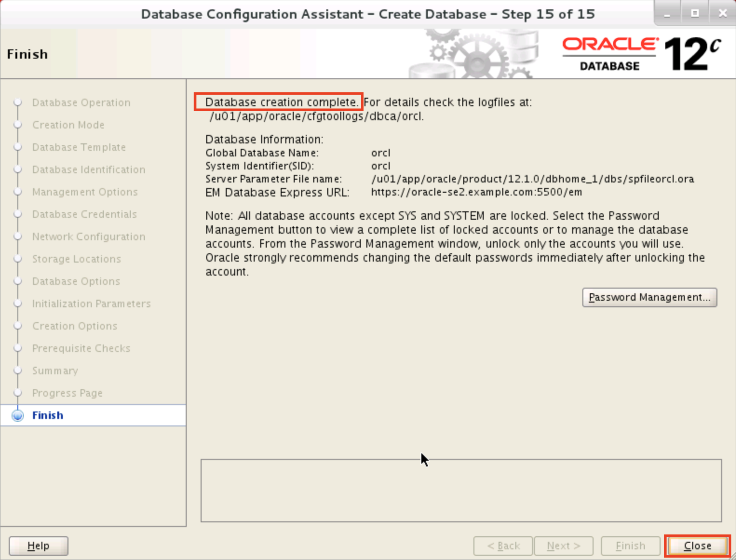
Task: Select the Creation Options step
Action: pos(75,326)
